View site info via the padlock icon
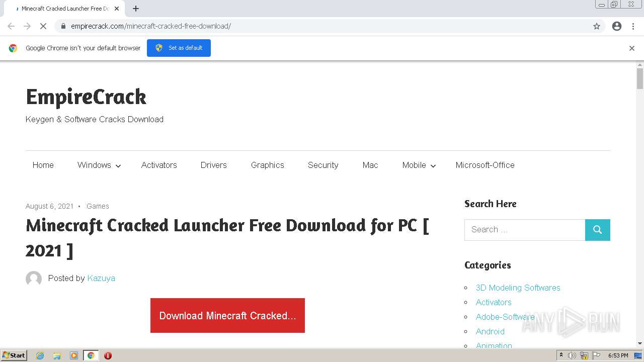This screenshot has width=644, height=362. pyautogui.click(x=63, y=26)
